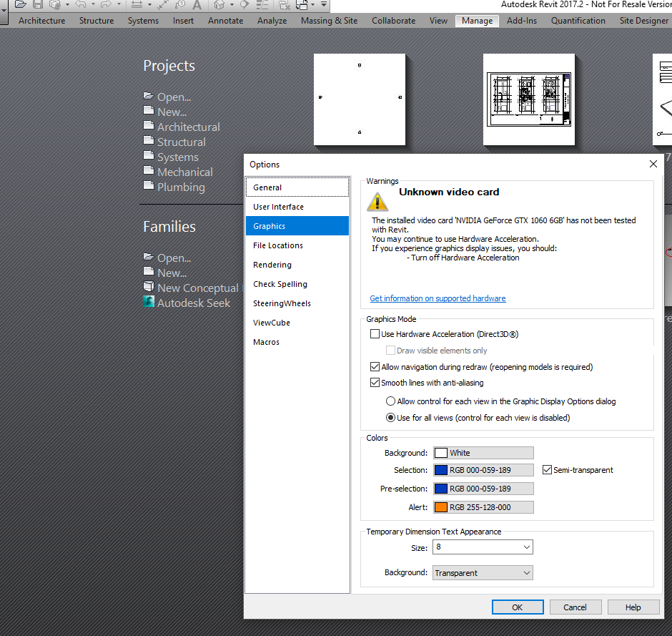672x636 pixels.
Task: Disable Smooth lines with anti-aliasing
Action: pyautogui.click(x=375, y=382)
